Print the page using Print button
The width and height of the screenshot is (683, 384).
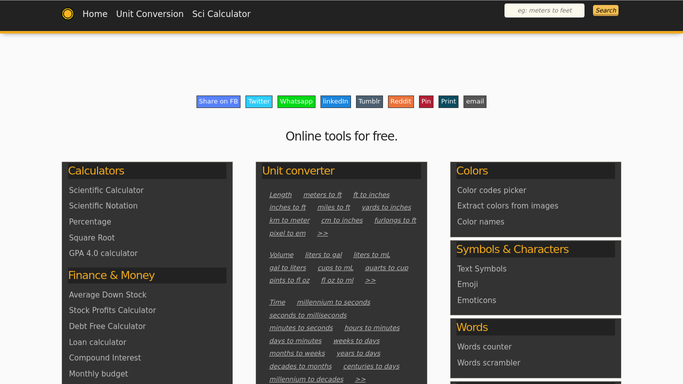[x=448, y=101]
